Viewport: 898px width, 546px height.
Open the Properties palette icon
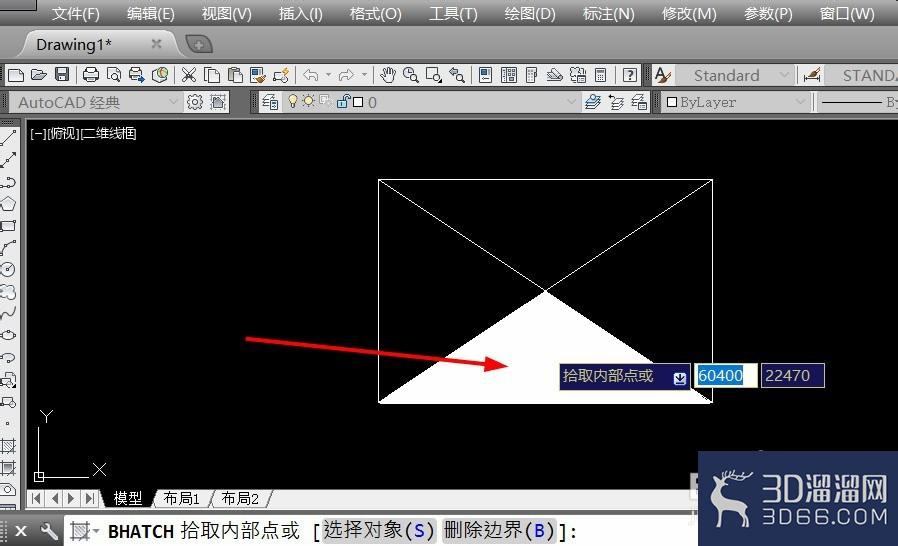485,75
